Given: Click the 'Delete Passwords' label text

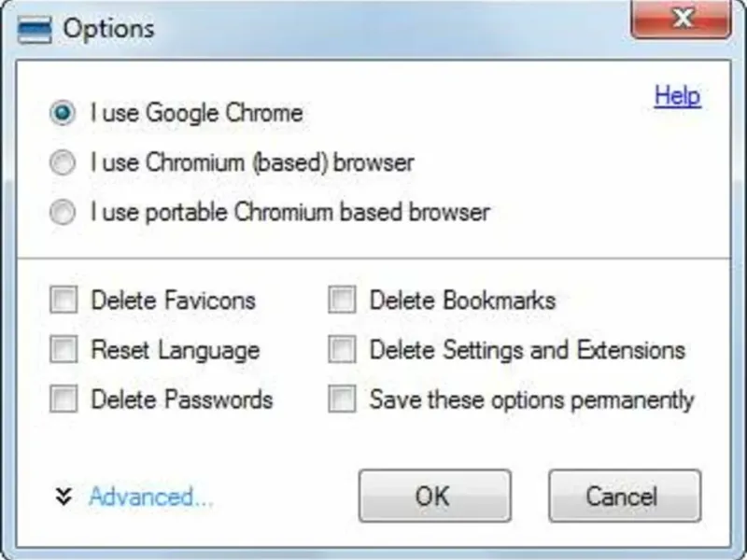Looking at the screenshot, I should (181, 399).
